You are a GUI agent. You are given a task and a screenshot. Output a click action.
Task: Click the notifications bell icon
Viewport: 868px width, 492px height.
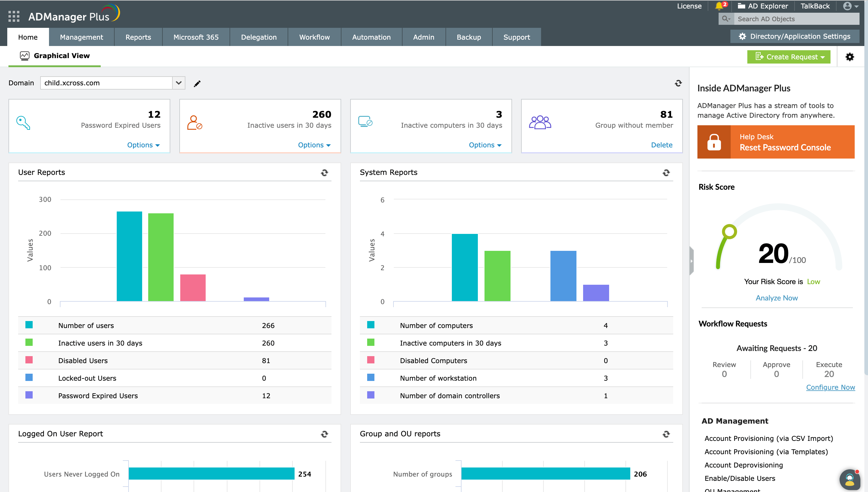pyautogui.click(x=719, y=6)
